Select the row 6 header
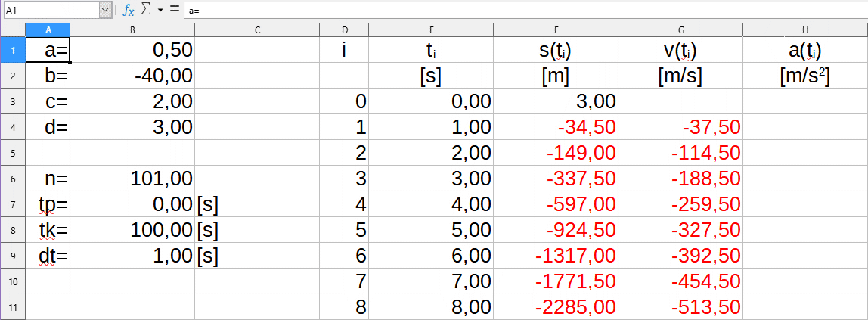Viewport: 868px width, 320px height. [12, 179]
